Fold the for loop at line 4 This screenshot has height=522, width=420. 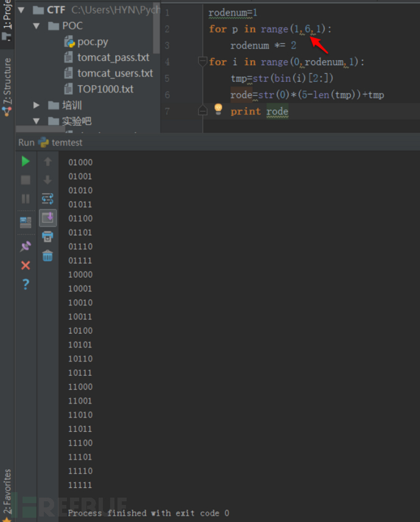point(203,62)
